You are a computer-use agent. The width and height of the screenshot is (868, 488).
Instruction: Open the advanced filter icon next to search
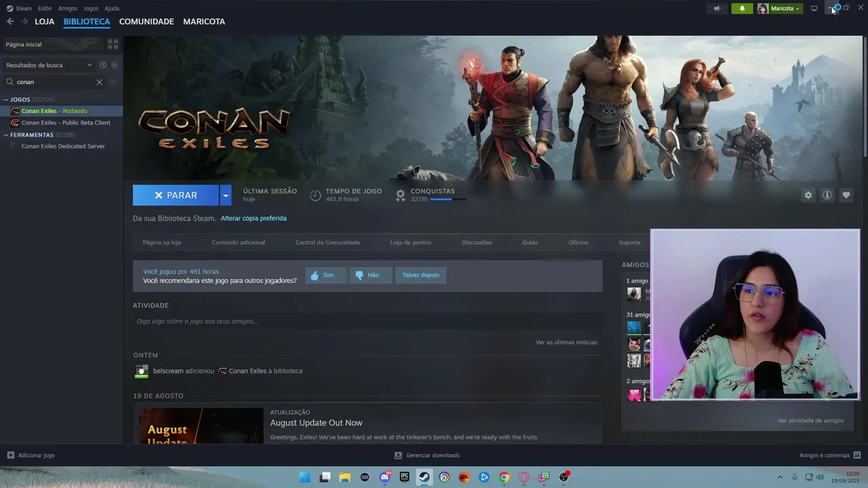pos(113,82)
